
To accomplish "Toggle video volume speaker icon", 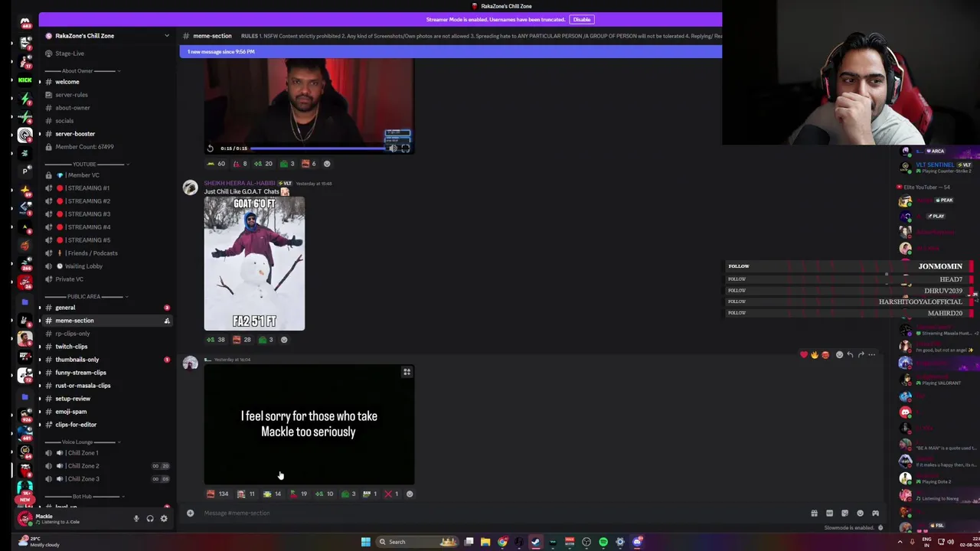I will 393,148.
